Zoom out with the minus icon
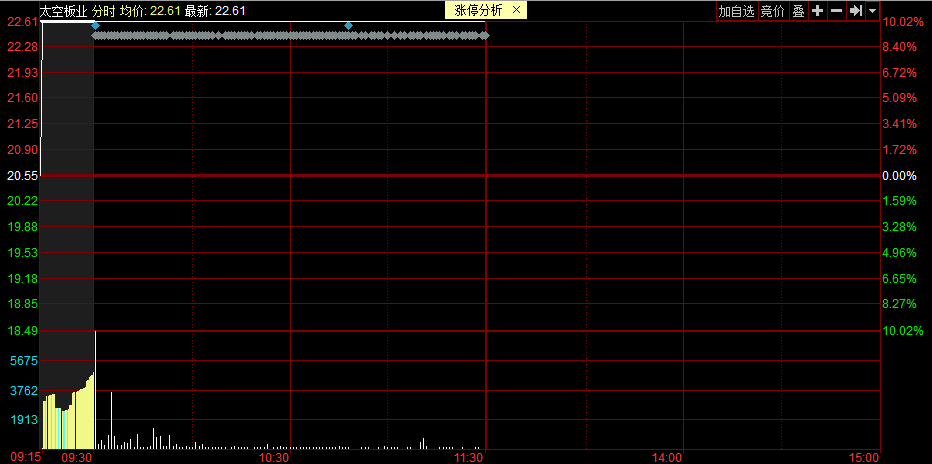Viewport: 932px width, 464px height. click(x=836, y=11)
